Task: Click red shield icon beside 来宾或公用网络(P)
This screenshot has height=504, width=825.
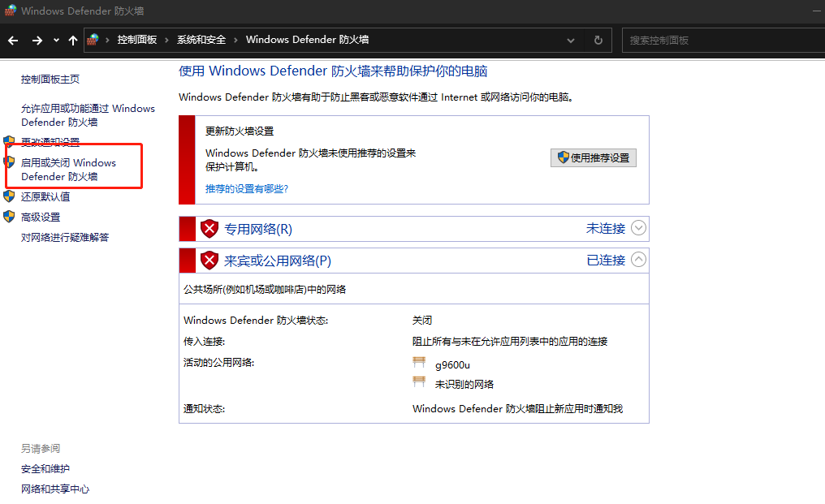Action: pos(209,261)
